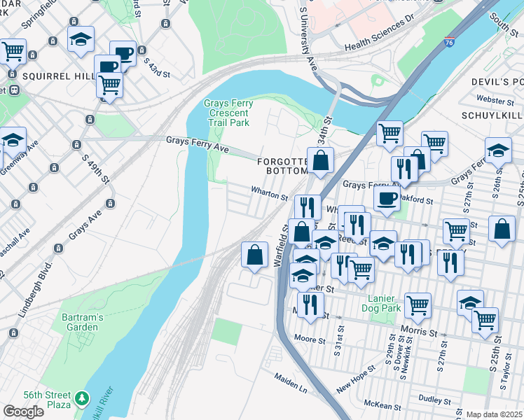Screen dimensions: 524x420
Task: Click the Bartram's Garden label
Action: point(83,322)
